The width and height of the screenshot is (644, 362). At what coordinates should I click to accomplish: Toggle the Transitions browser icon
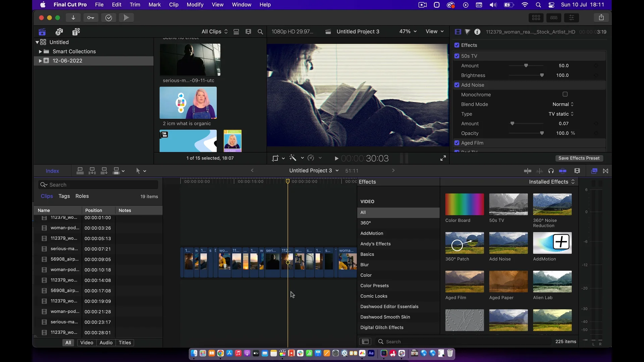pyautogui.click(x=605, y=171)
